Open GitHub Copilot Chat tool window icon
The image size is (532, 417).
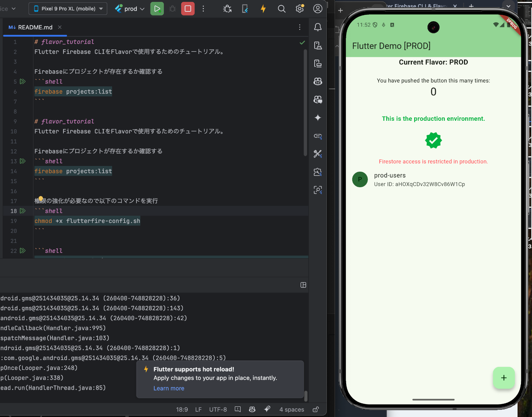coord(318,100)
